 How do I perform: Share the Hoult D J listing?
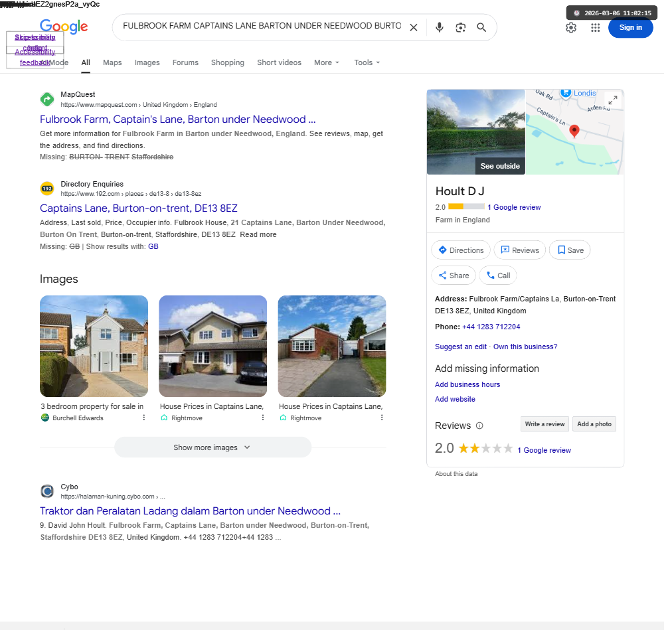(454, 276)
